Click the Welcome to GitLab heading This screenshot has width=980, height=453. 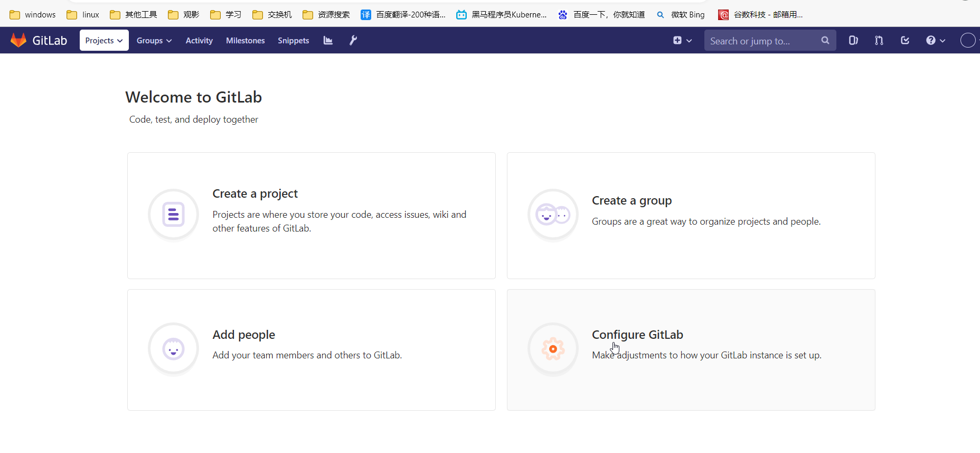click(x=194, y=97)
